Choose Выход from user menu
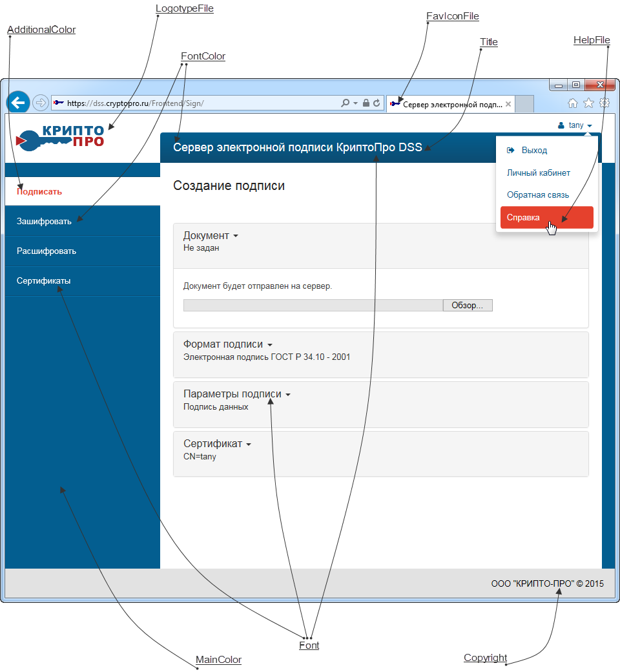 [x=547, y=150]
